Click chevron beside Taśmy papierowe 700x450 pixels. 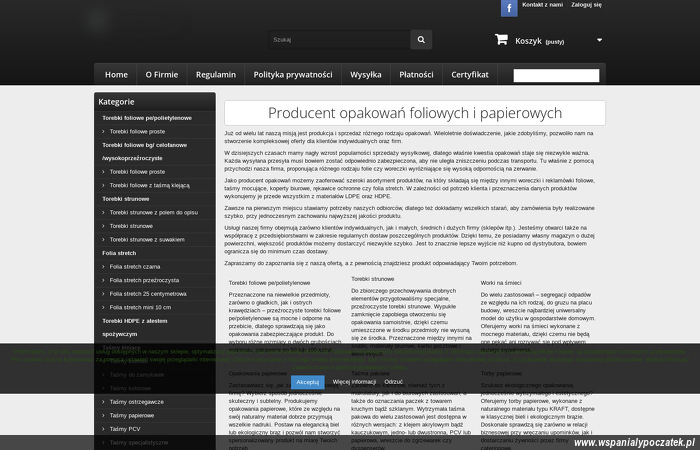pos(104,416)
